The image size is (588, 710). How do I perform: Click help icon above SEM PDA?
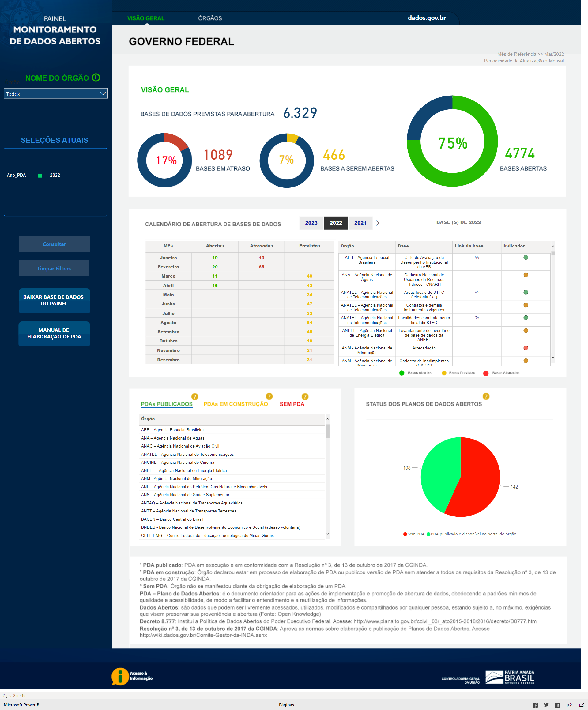tap(305, 397)
